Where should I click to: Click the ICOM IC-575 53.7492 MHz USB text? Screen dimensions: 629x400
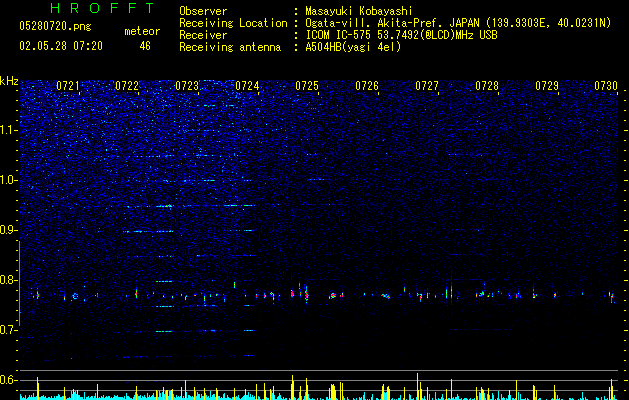pyautogui.click(x=401, y=35)
